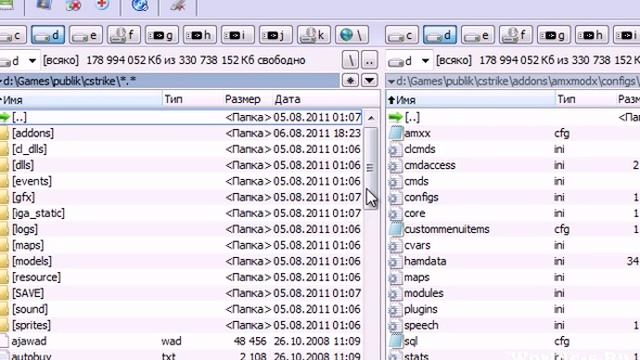
Task: Go to parent directory button in left panel
Action: click(x=369, y=61)
